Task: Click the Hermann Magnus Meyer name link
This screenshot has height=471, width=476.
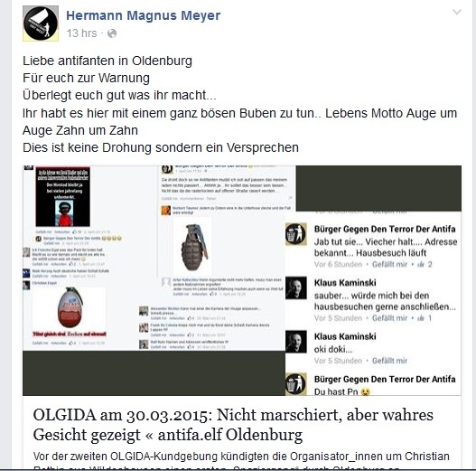Action: 144,15
